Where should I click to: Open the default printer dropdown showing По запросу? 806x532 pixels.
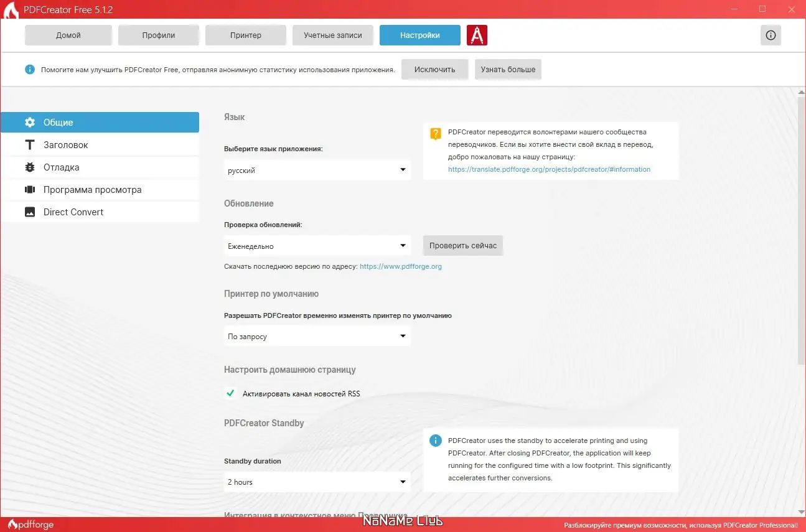click(x=317, y=336)
